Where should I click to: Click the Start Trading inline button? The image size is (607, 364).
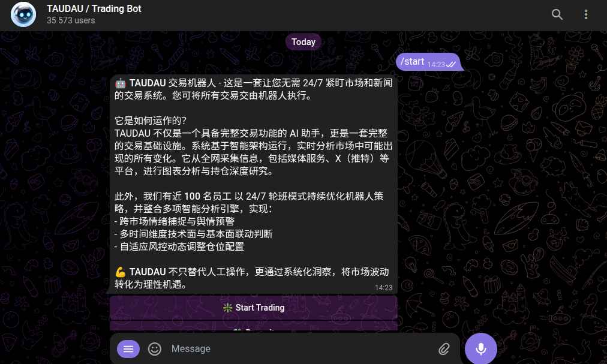pos(254,308)
